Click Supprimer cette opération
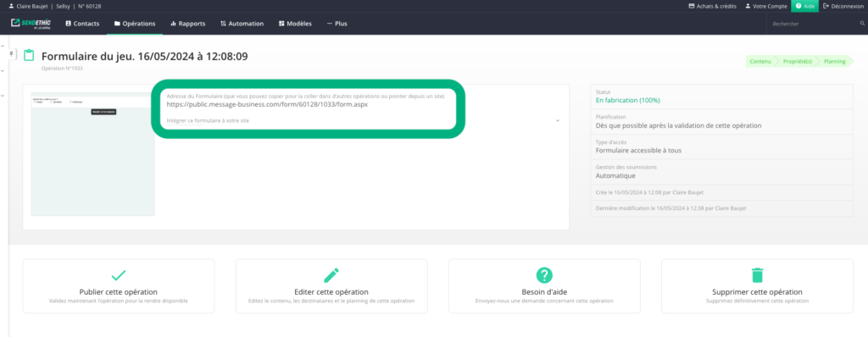 pos(757,291)
